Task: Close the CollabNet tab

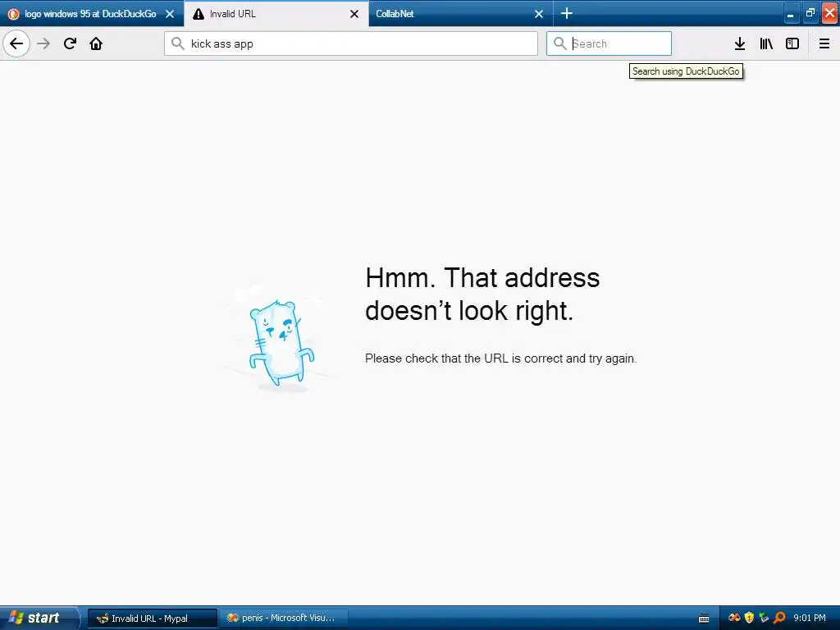Action: coord(539,14)
